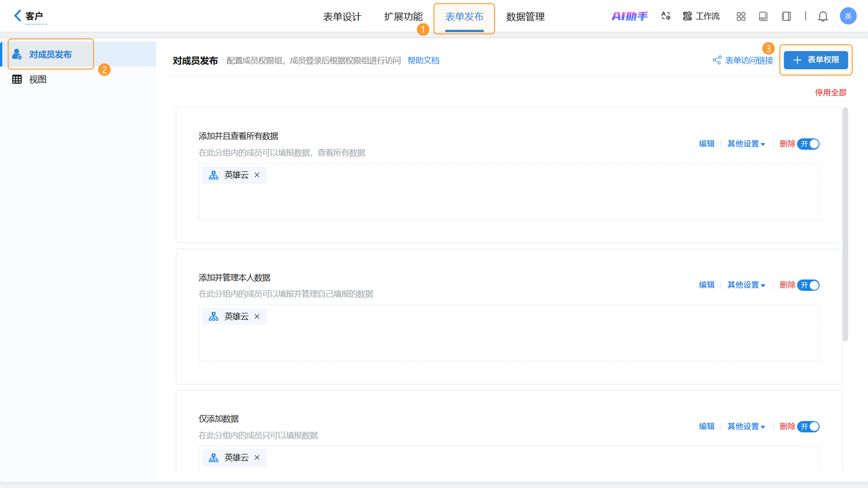The width and height of the screenshot is (868, 488).
Task: Click org icon of 英雄云 in 添加并且查看所有数据
Action: (x=214, y=175)
